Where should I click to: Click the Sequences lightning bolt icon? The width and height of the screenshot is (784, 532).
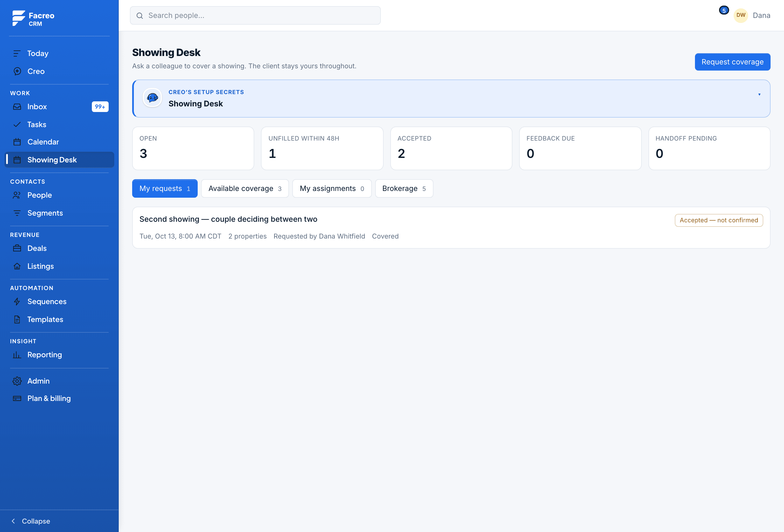point(17,302)
